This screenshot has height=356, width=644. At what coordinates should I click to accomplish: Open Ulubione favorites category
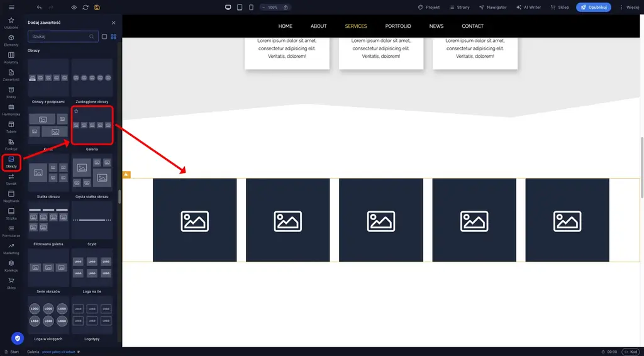(x=11, y=23)
